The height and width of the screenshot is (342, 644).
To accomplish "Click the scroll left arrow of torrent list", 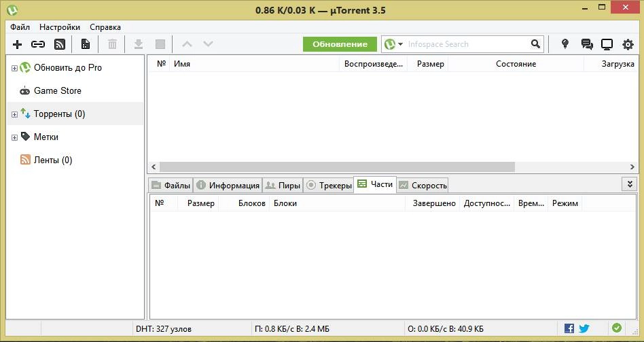I will tap(154, 167).
